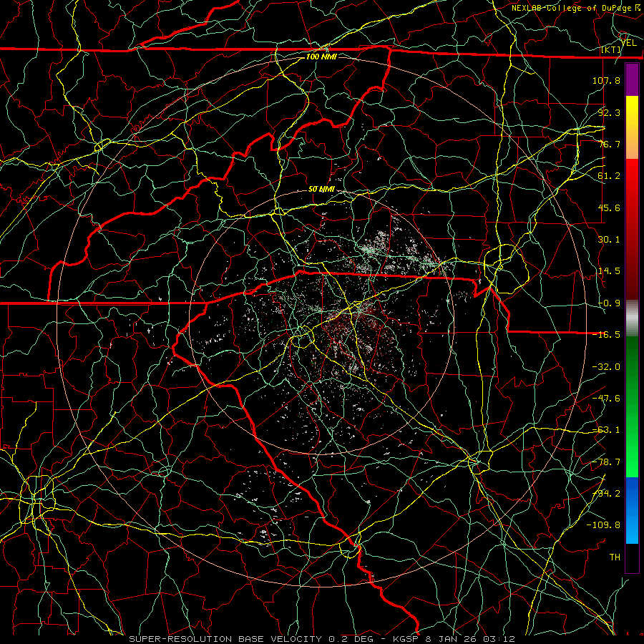Viewport: 644px width, 644px height.
Task: Click the green segment of the color bar
Action: point(632,406)
